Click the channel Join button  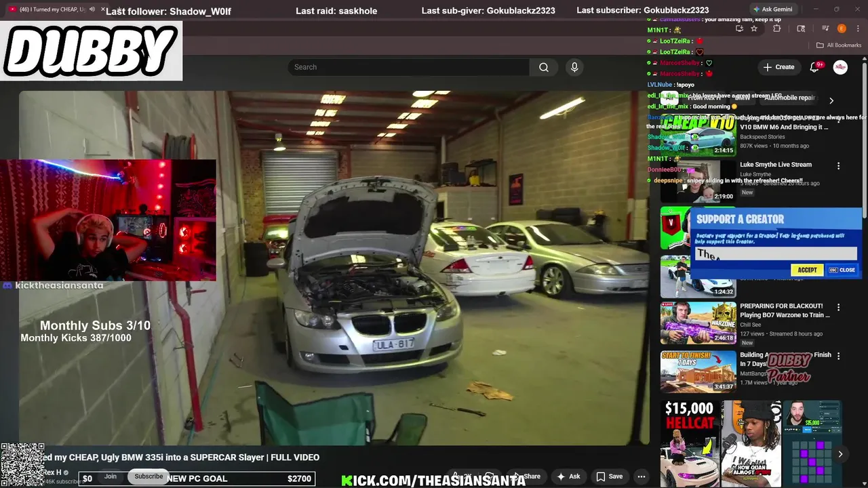click(x=111, y=476)
